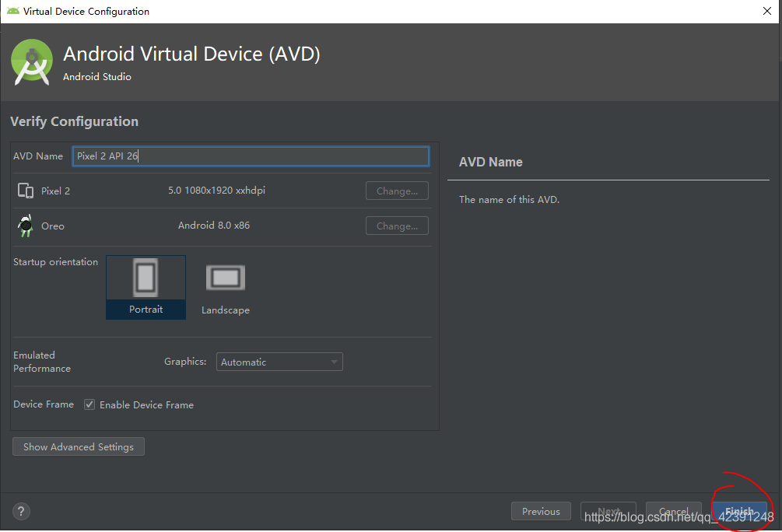
Task: Click the Android Studio AVD logo
Action: tap(31, 61)
